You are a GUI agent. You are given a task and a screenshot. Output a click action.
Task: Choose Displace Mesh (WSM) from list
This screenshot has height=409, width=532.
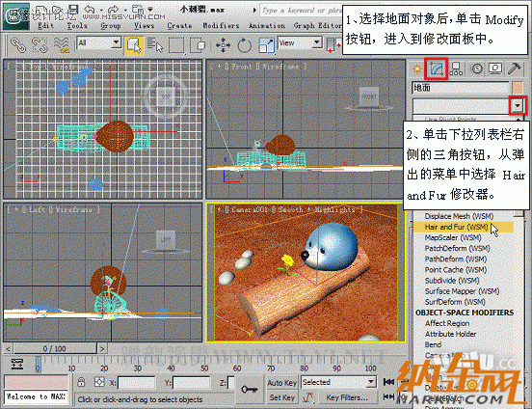(459, 216)
